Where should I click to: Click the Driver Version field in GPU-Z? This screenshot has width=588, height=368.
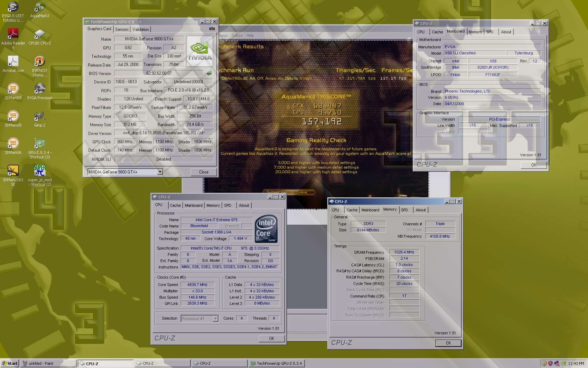click(164, 133)
